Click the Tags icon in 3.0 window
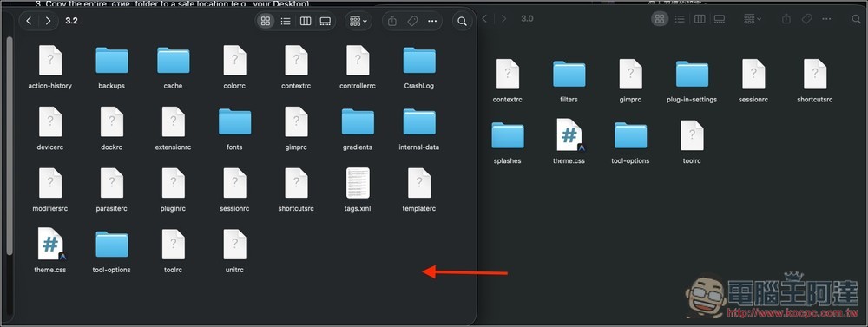Screen dimensions: 868x327 [806, 19]
